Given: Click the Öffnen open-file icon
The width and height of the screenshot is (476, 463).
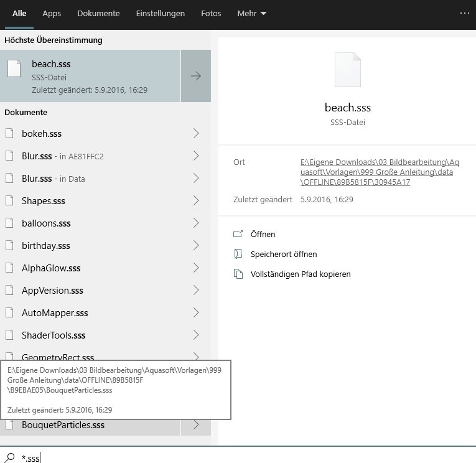Looking at the screenshot, I should [x=237, y=235].
